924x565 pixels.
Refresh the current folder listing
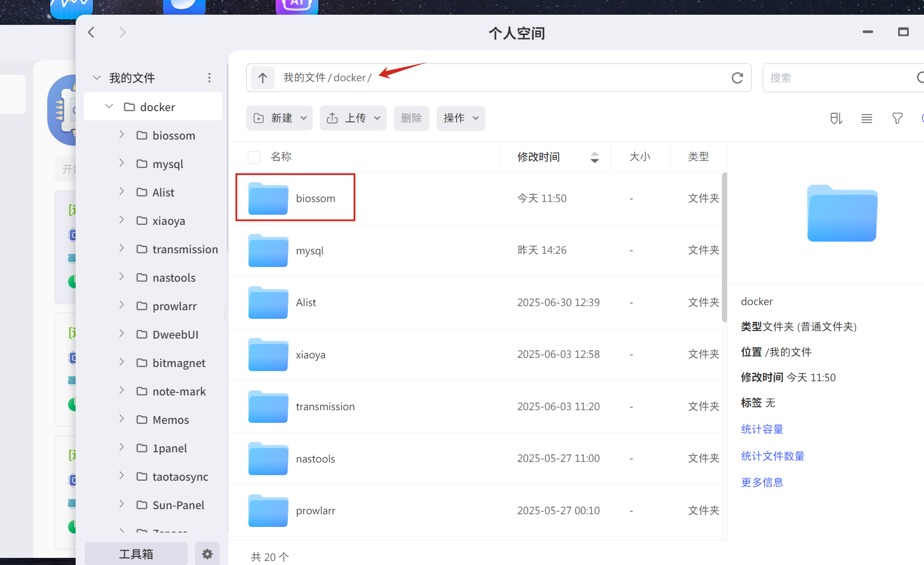[x=737, y=78]
